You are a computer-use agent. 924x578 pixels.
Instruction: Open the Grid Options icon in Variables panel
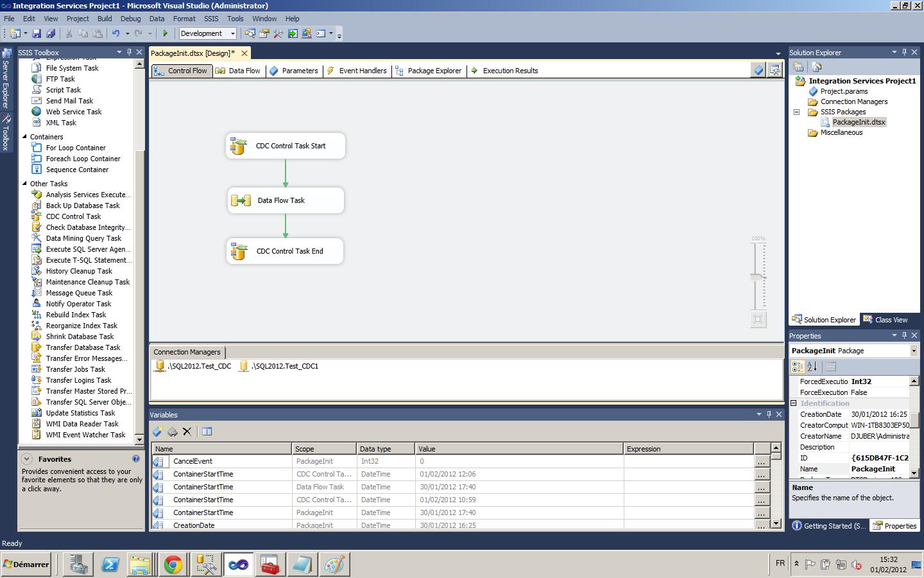point(207,432)
